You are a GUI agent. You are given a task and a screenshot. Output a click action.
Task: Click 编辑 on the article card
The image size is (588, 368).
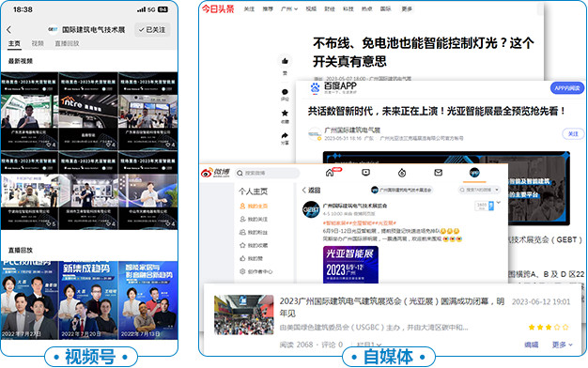[x=531, y=345]
